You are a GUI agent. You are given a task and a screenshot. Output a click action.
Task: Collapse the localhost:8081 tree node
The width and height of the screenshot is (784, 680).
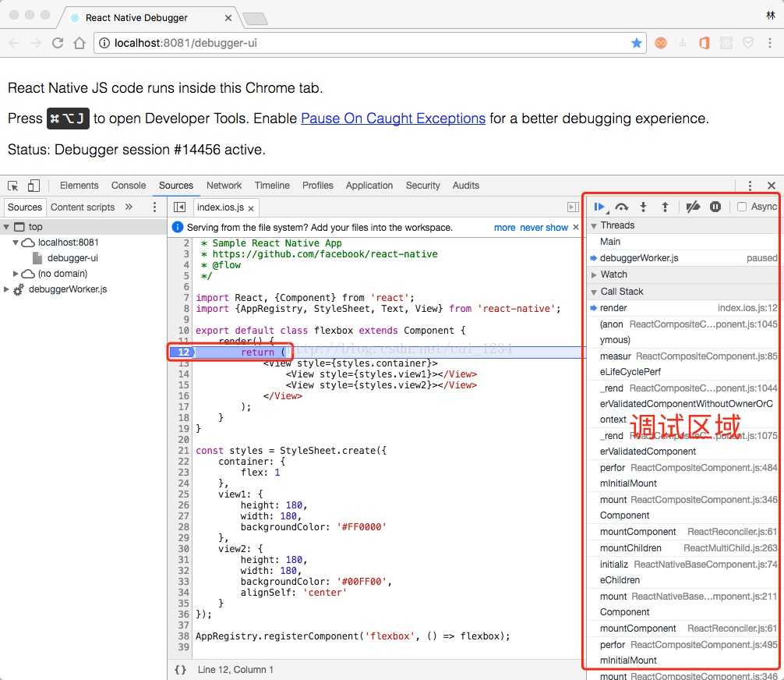coord(16,243)
